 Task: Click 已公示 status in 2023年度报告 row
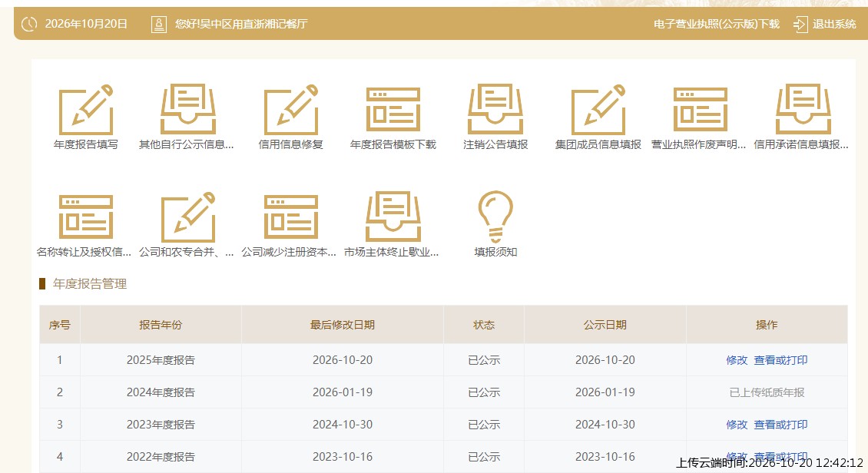[484, 425]
